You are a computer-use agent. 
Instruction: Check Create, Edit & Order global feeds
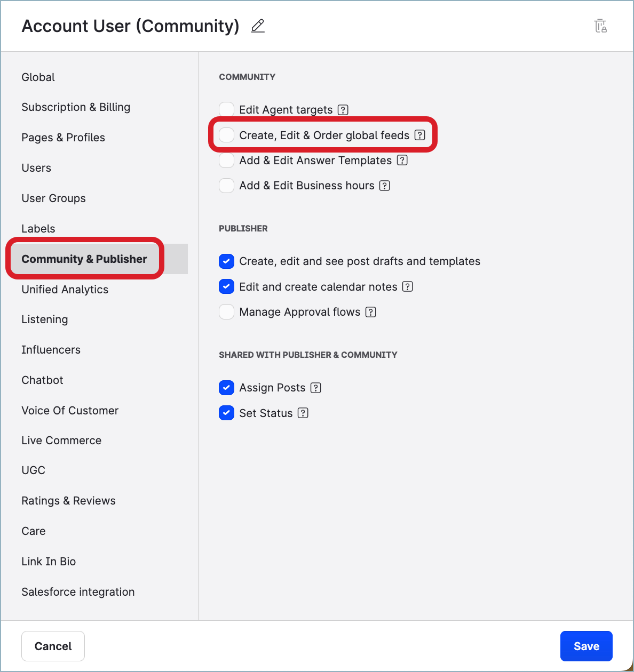[x=227, y=135]
